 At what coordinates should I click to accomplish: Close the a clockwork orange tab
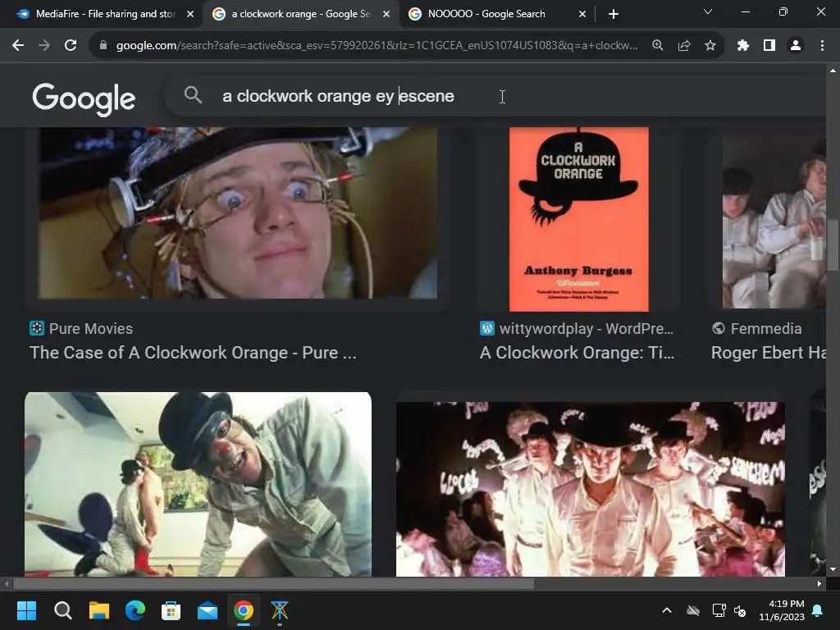[386, 15]
